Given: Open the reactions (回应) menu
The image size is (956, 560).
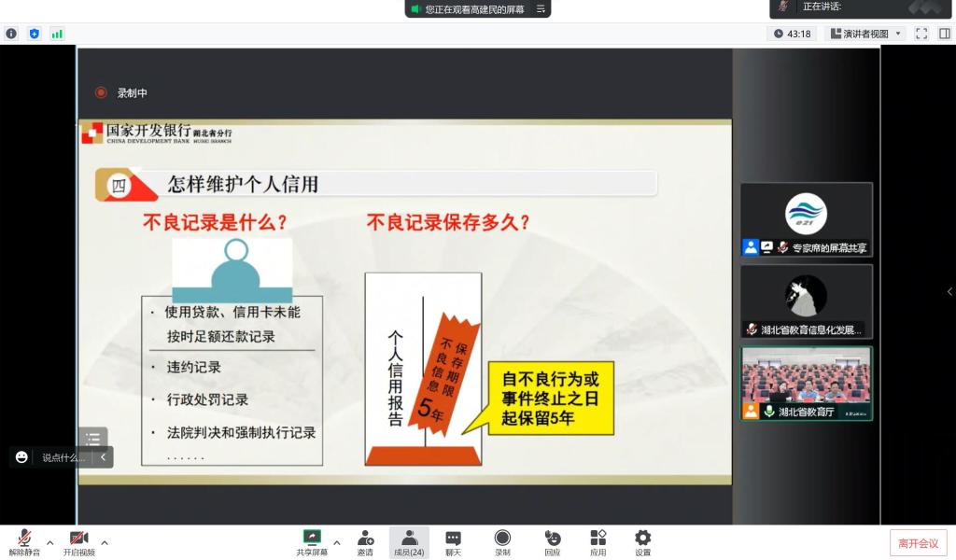Looking at the screenshot, I should [553, 541].
